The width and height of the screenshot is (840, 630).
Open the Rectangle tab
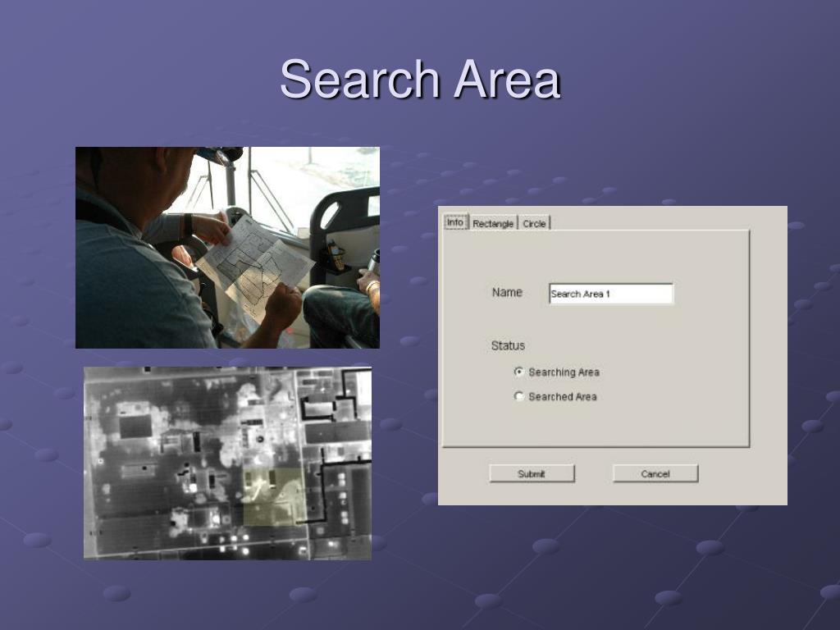493,223
